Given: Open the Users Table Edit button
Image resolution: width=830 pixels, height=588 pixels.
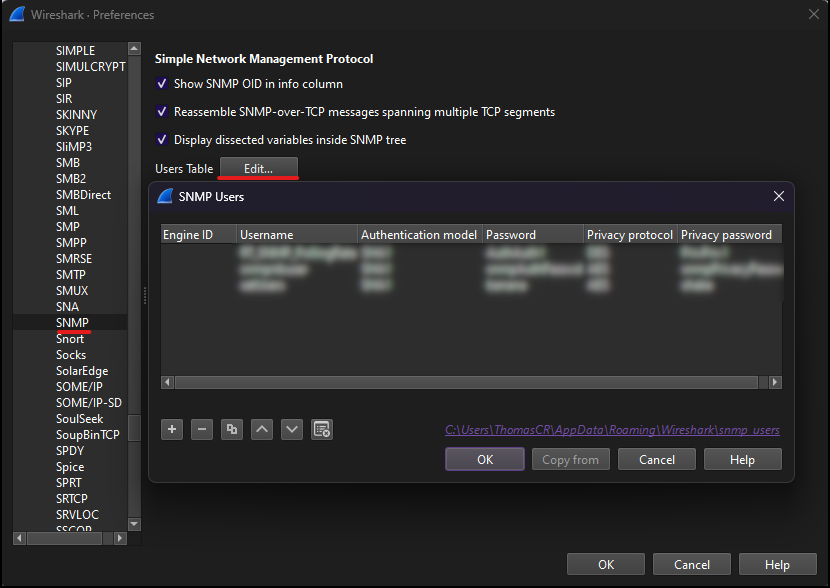Looking at the screenshot, I should click(258, 168).
